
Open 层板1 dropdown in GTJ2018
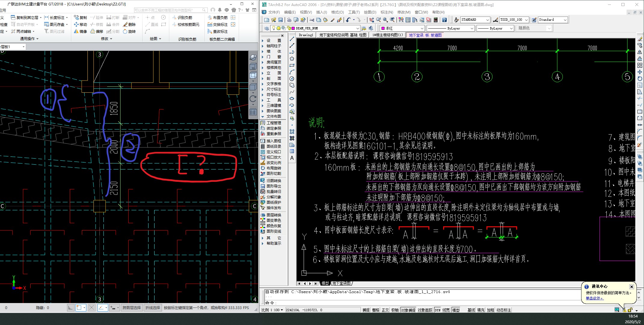[x=23, y=47]
